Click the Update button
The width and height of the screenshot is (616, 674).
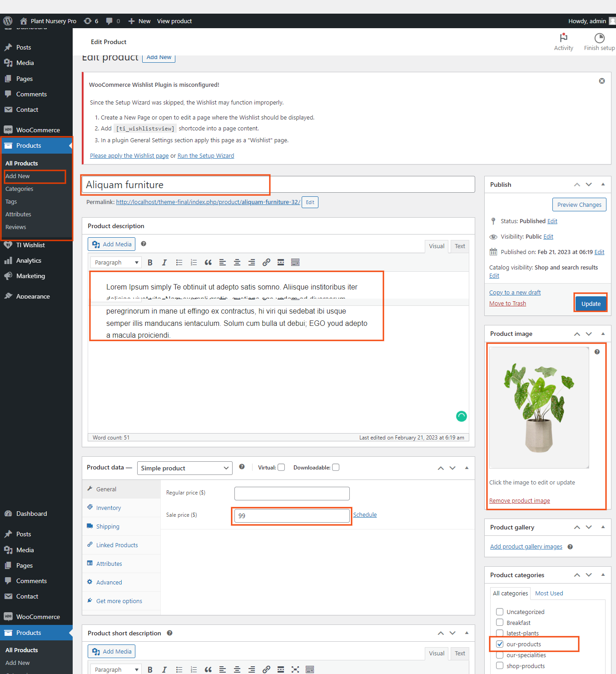(591, 304)
